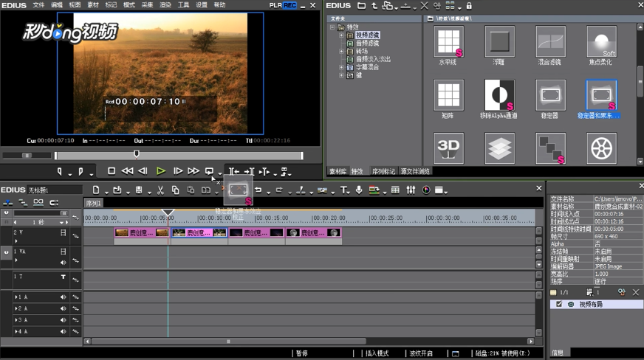Screen dimensions: 644x360
Task: Click the player position scrub bar
Action: tap(179, 156)
